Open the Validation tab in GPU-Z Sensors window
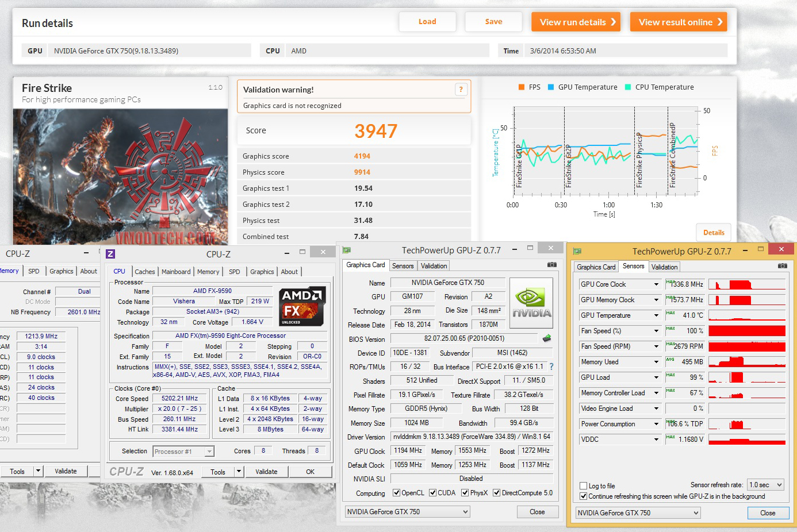Screen dimensions: 797x532 click(664, 267)
